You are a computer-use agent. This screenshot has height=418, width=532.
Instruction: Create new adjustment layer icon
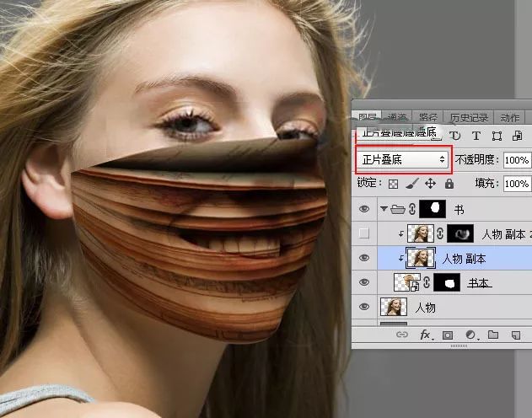click(x=471, y=335)
